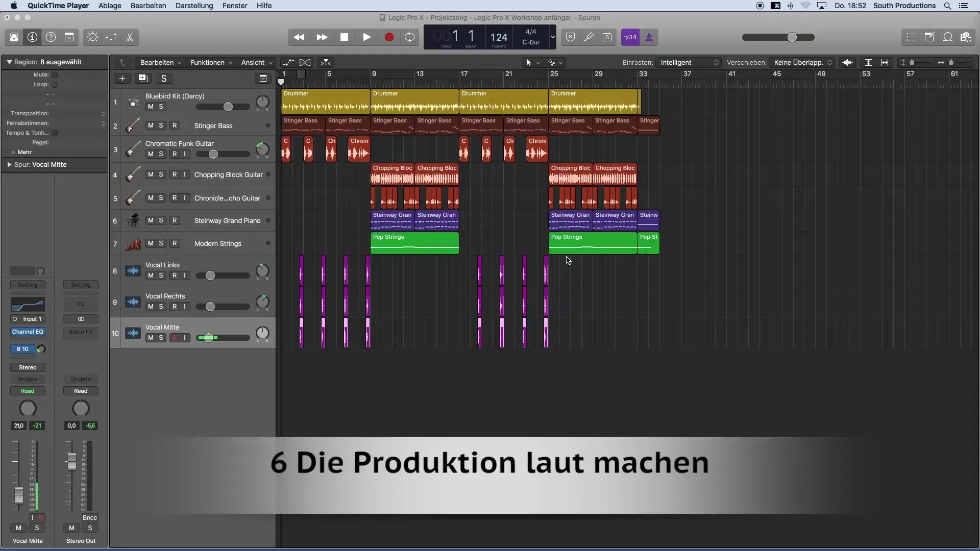Add new track plus button
This screenshot has width=980, height=551.
[122, 79]
